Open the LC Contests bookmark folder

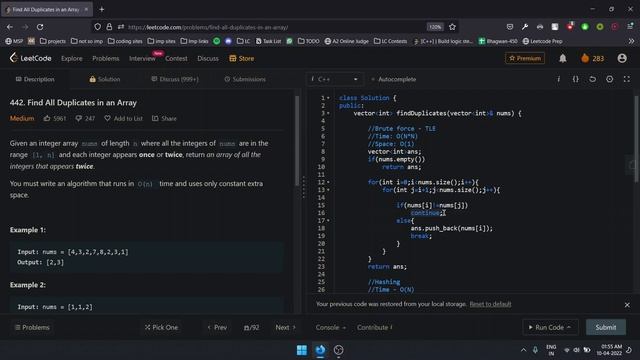pos(390,41)
